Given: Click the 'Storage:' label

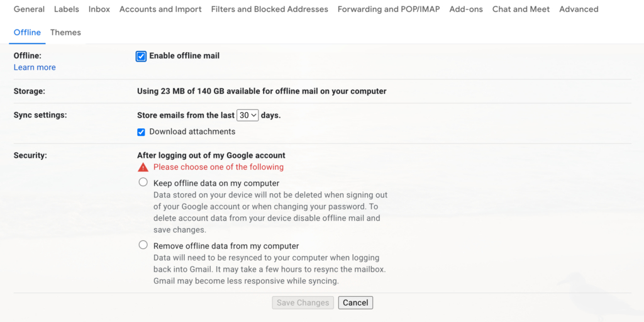Looking at the screenshot, I should point(29,91).
